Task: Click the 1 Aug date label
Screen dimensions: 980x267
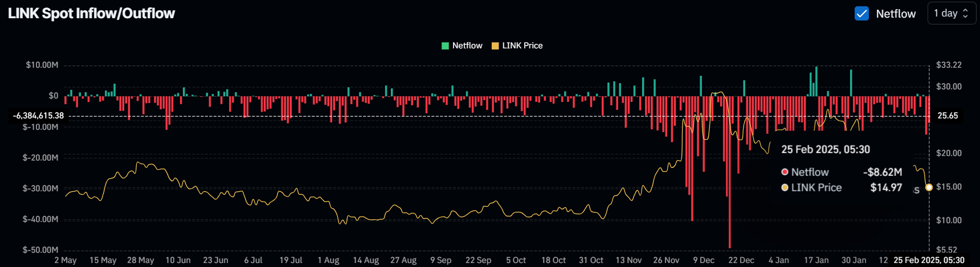Action: (329, 260)
